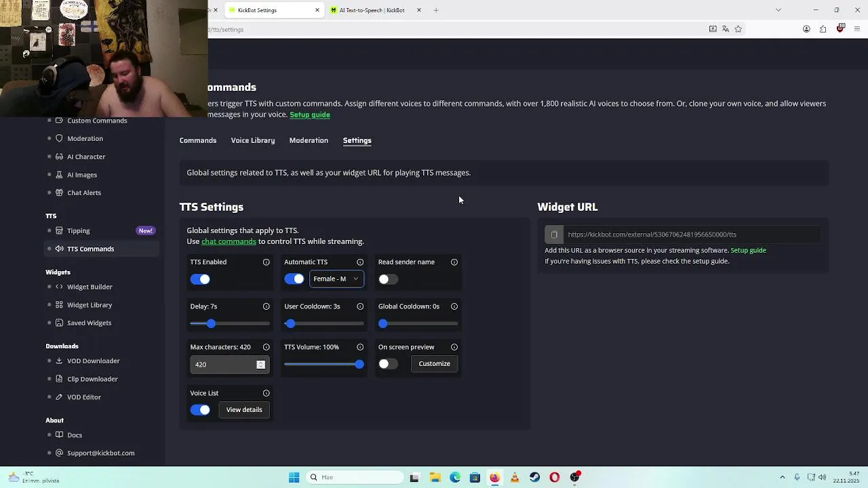Click the info icon next to TTS Enabled
868x488 pixels.
click(x=266, y=262)
